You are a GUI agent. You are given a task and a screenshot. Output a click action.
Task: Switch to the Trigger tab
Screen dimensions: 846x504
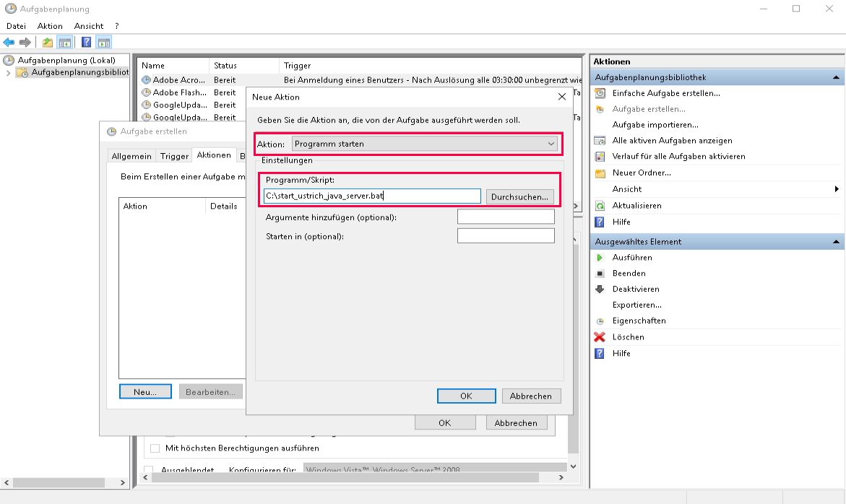174,156
